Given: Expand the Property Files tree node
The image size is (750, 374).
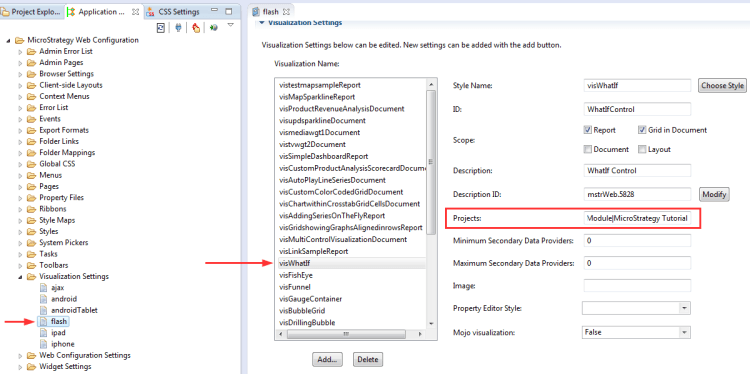Looking at the screenshot, I should pyautogui.click(x=20, y=198).
